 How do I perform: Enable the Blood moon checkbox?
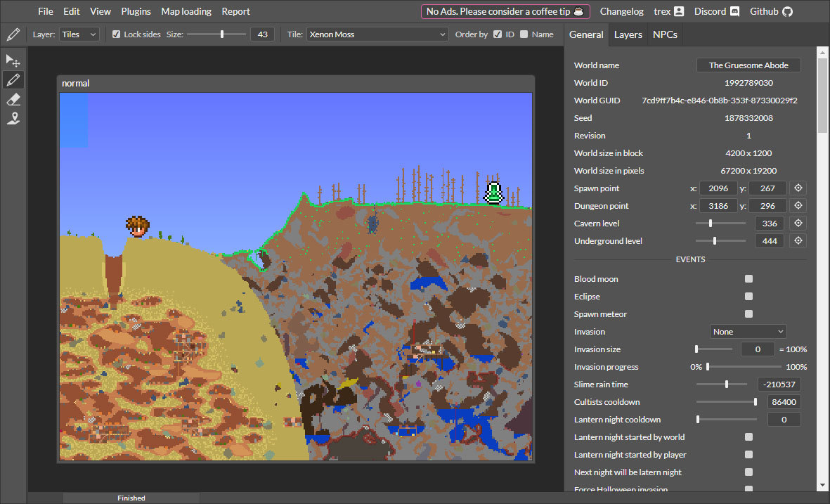(x=748, y=279)
